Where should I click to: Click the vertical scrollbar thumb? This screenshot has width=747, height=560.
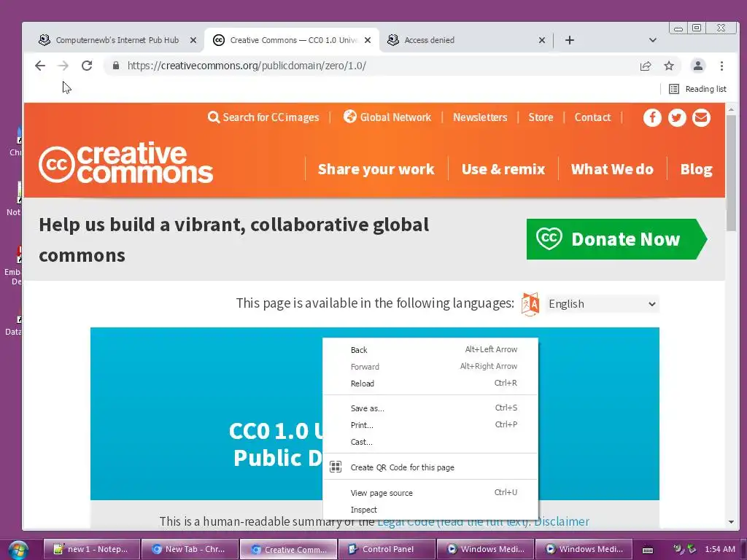pyautogui.click(x=731, y=174)
